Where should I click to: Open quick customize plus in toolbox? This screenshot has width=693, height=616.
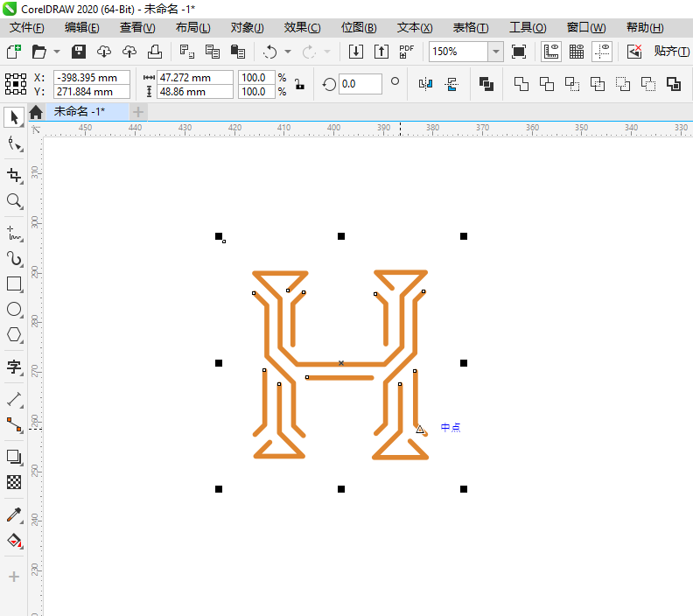point(14,577)
